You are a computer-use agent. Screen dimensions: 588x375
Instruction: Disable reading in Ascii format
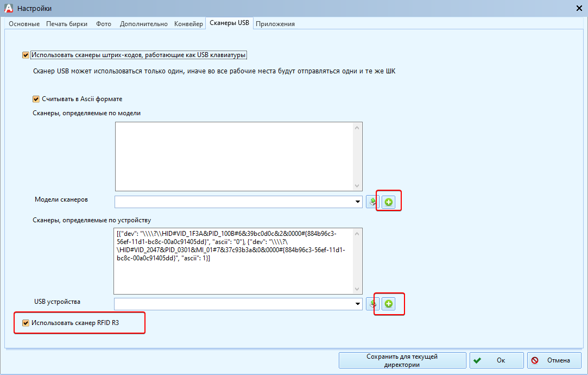tap(36, 99)
